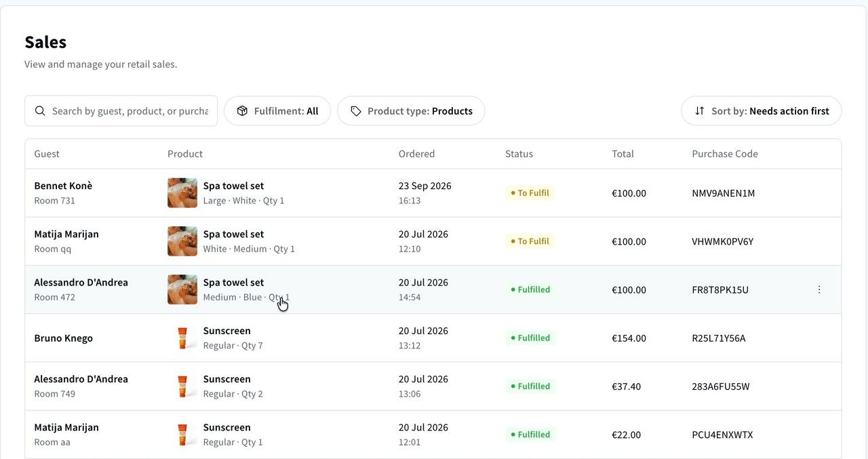Open the three-dot menu on FR8T8PK15U row
The width and height of the screenshot is (868, 459).
click(x=819, y=290)
